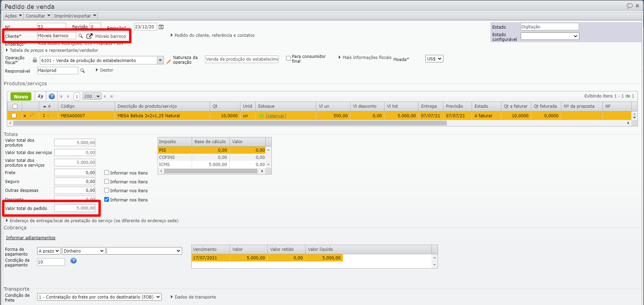Change the 200 items-per-page dropdown

point(92,96)
